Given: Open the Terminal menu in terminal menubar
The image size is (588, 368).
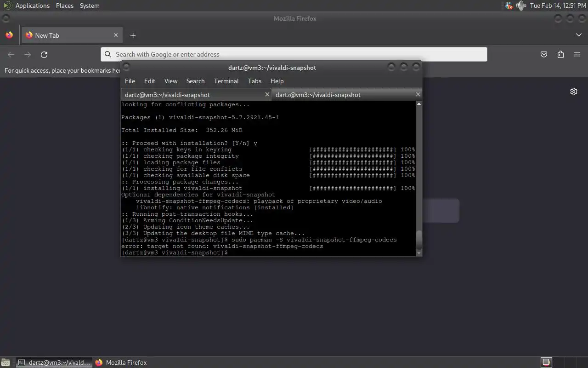Looking at the screenshot, I should [x=226, y=81].
